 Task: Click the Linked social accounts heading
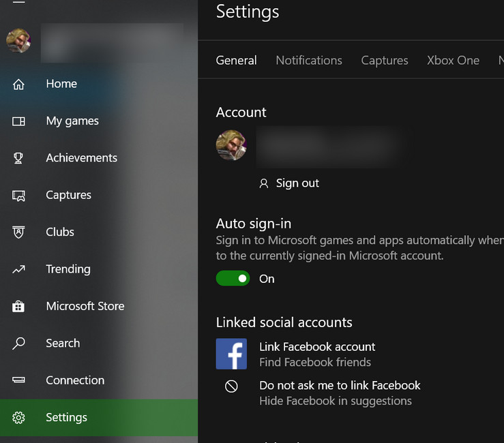pos(284,322)
